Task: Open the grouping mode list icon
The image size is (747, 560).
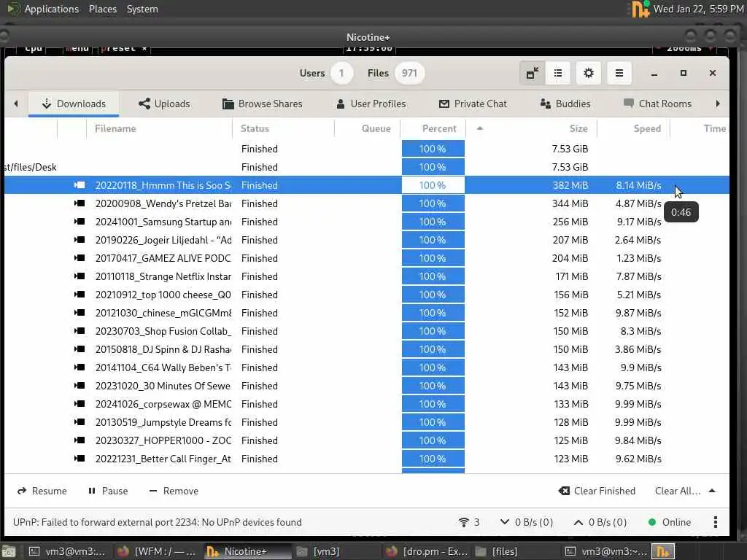Action: [558, 74]
